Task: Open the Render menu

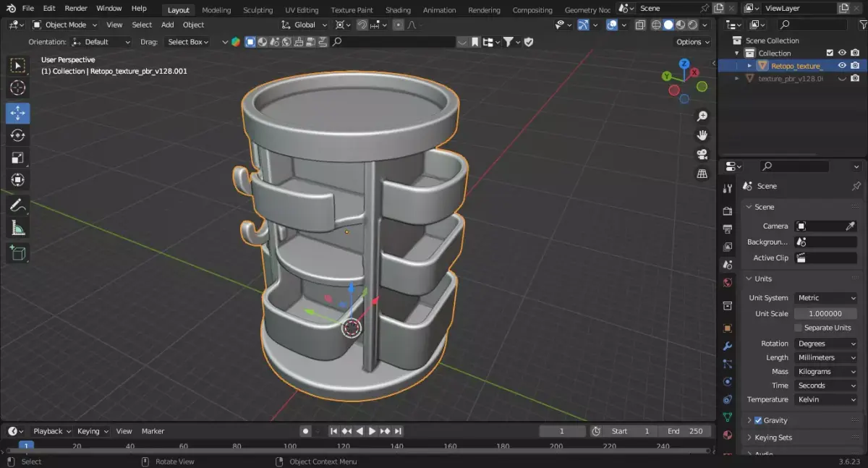Action: pos(76,8)
